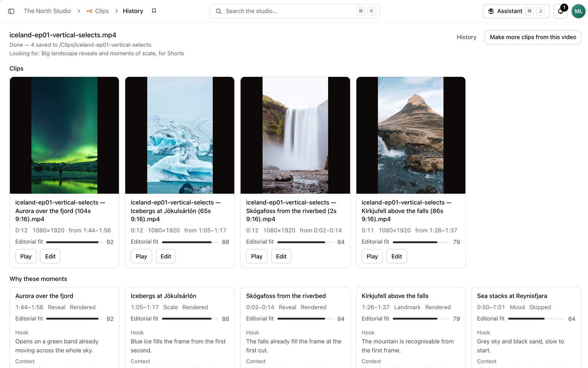This screenshot has height=368, width=588.
Task: Edit the Icebergs at Jökulsárlón clip
Action: click(166, 256)
